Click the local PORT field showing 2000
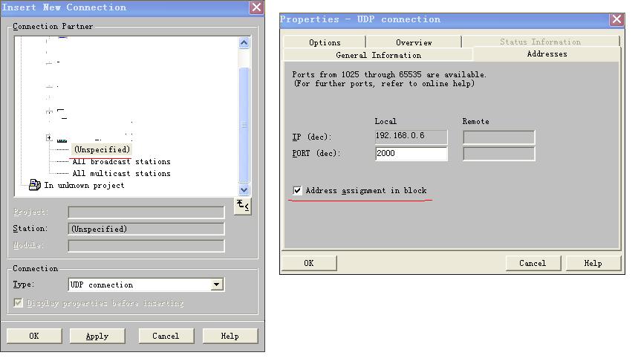 (411, 154)
